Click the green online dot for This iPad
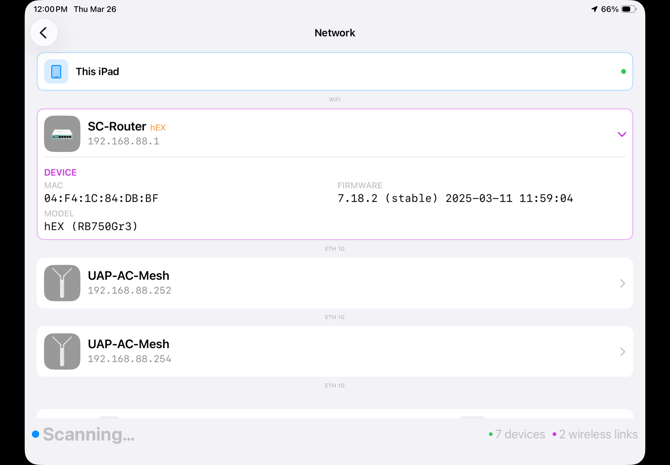The image size is (670, 465). (x=623, y=72)
